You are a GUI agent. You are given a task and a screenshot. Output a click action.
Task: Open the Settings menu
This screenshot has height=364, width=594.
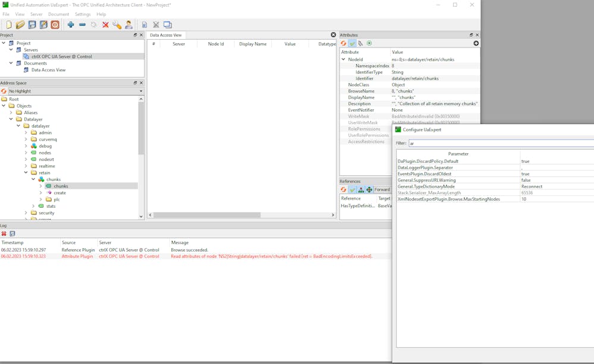(x=83, y=14)
